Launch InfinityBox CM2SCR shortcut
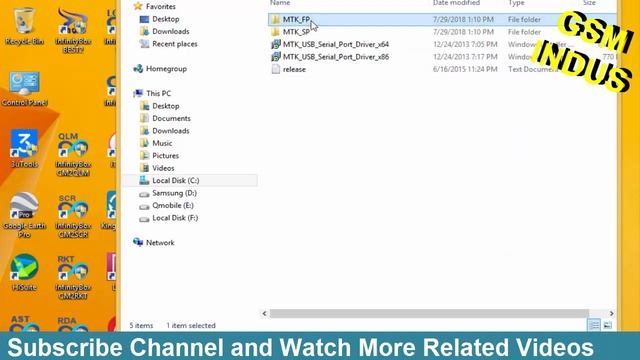The width and height of the screenshot is (640, 360). (x=73, y=216)
